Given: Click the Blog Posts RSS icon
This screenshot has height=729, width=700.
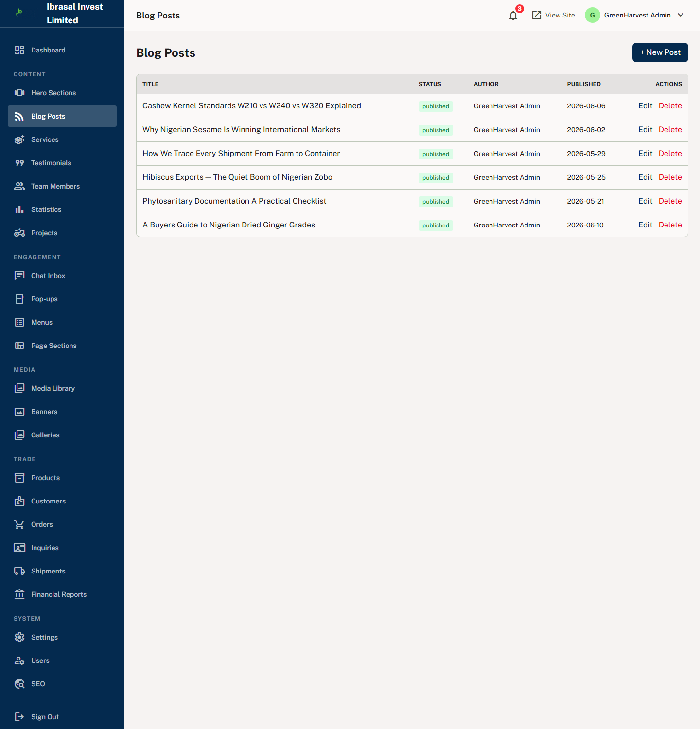Looking at the screenshot, I should click(19, 116).
